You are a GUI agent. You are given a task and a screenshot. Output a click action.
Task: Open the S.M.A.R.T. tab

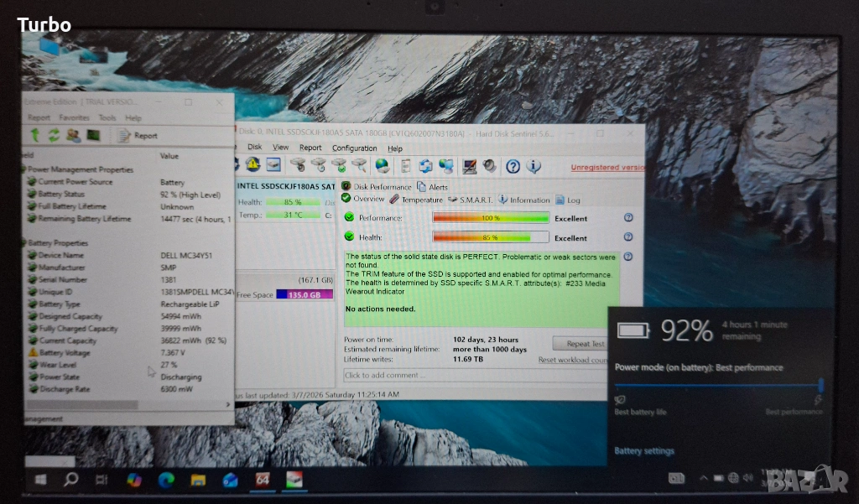point(470,200)
